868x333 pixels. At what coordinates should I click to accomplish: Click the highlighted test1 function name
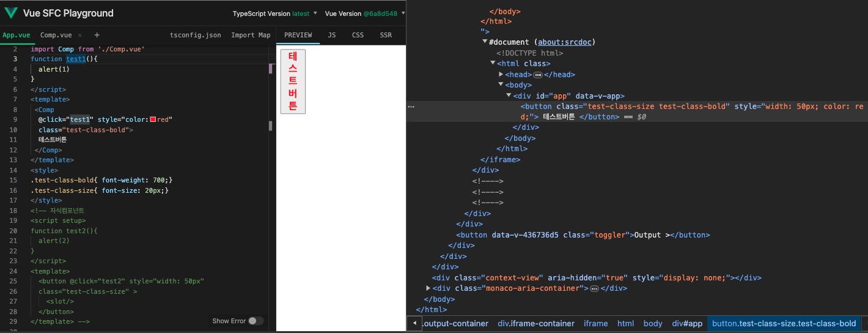coord(76,59)
